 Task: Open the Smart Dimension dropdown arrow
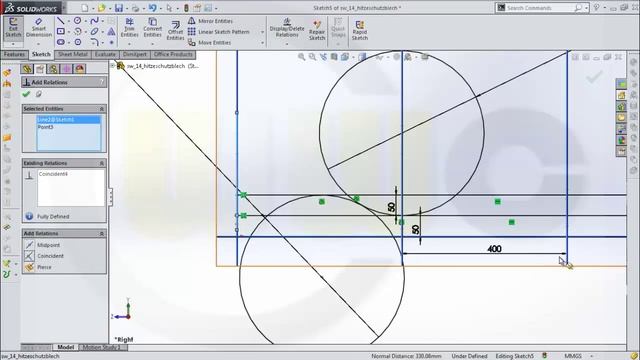tap(39, 44)
